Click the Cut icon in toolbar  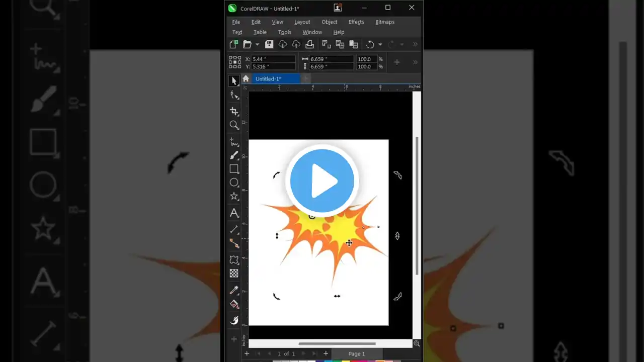(326, 44)
